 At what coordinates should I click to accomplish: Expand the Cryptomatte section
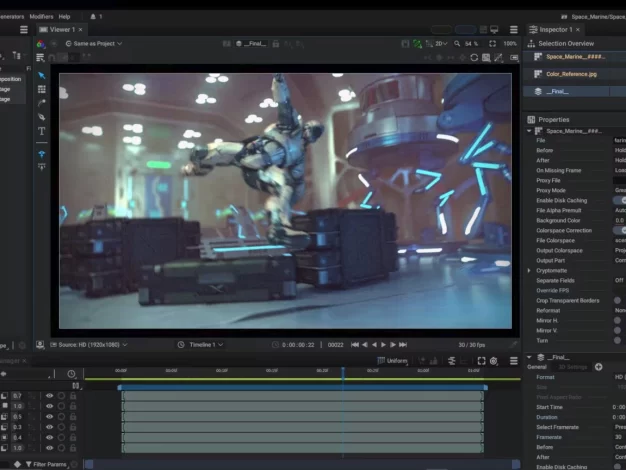click(x=529, y=270)
